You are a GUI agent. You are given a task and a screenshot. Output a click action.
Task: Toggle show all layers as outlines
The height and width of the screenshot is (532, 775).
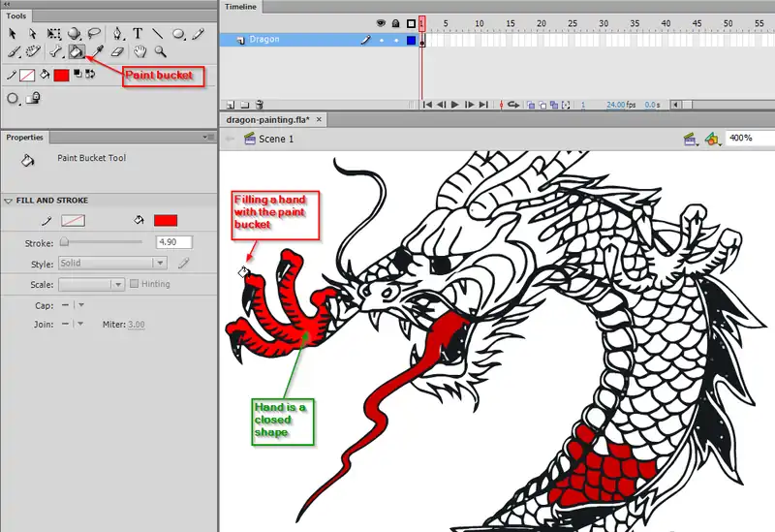click(411, 22)
